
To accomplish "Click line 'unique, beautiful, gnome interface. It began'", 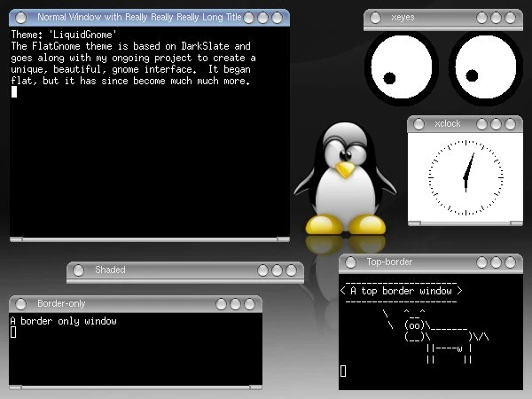I will tap(131, 69).
